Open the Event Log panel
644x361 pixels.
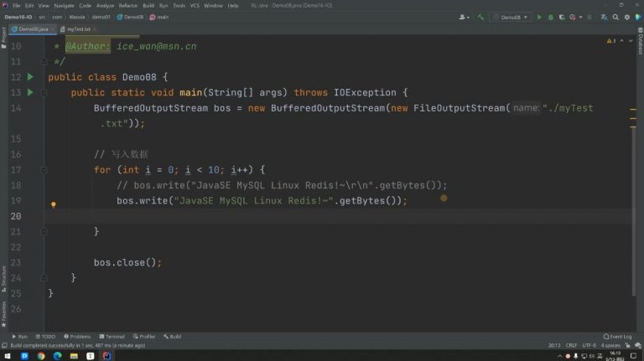[619, 336]
